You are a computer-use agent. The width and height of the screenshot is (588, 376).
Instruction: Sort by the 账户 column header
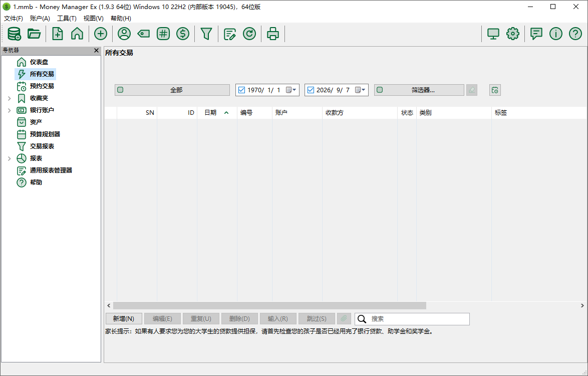click(x=297, y=113)
